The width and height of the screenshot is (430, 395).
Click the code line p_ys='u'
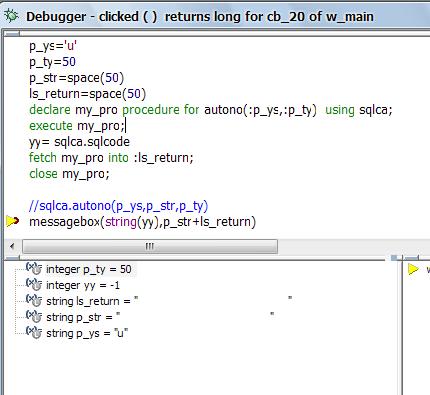pyautogui.click(x=53, y=46)
